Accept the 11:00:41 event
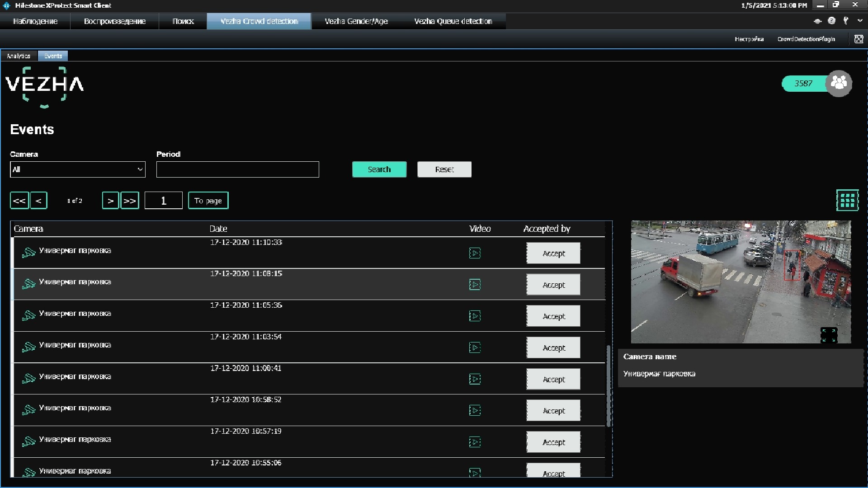 553,380
